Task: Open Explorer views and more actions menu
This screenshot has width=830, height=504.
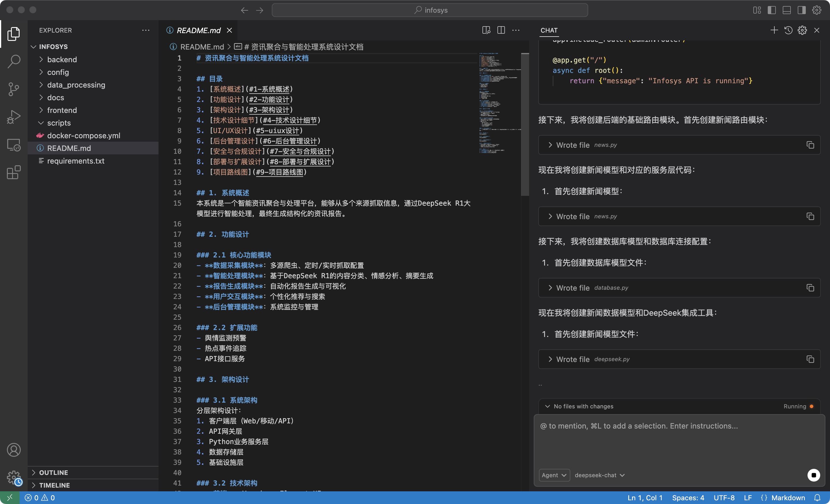Action: click(146, 30)
